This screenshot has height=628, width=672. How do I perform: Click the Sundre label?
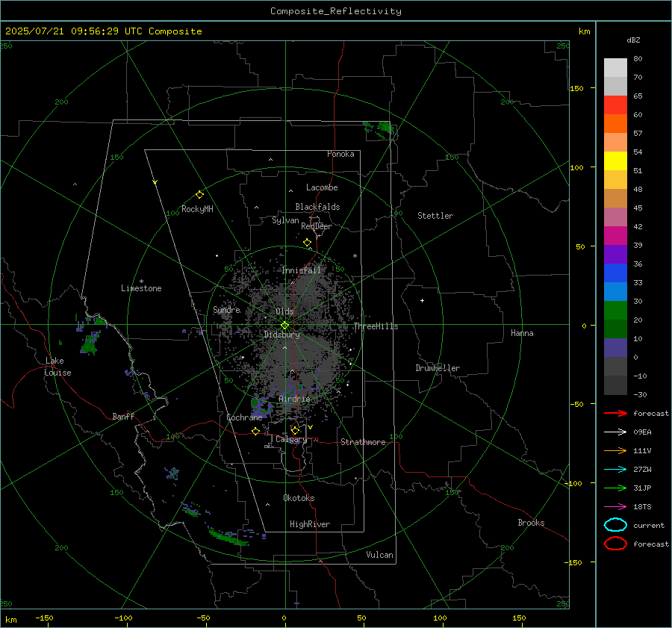pyautogui.click(x=226, y=309)
